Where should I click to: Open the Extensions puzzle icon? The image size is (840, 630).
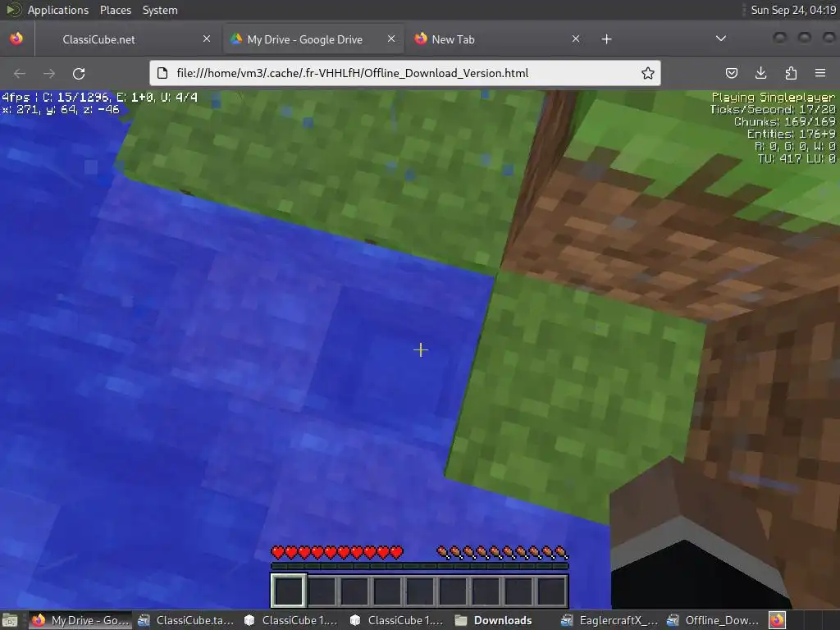(791, 73)
